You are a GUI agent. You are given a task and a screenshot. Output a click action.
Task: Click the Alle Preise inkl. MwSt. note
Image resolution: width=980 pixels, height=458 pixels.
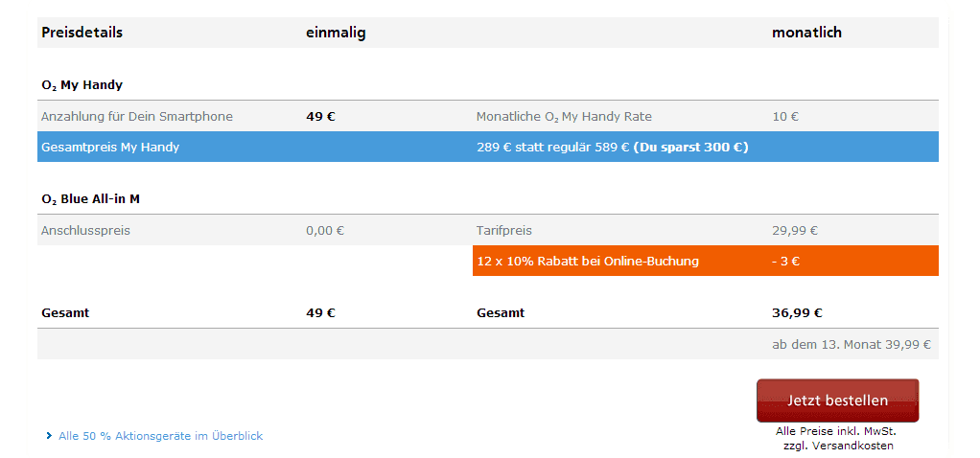837,431
